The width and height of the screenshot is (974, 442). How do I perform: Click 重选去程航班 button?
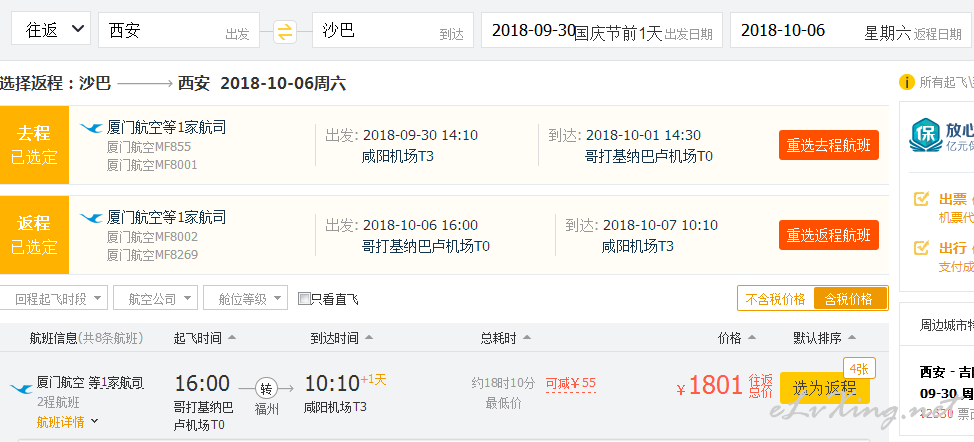click(x=829, y=145)
